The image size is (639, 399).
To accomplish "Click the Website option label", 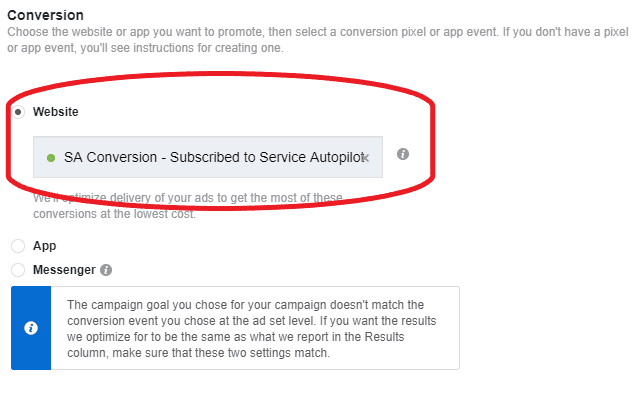I will point(55,112).
